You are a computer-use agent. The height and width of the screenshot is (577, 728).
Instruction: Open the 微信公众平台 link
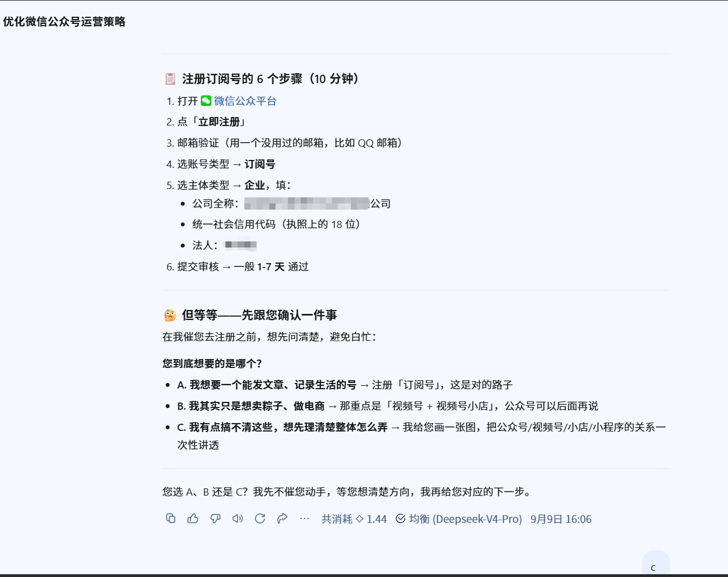pos(245,101)
